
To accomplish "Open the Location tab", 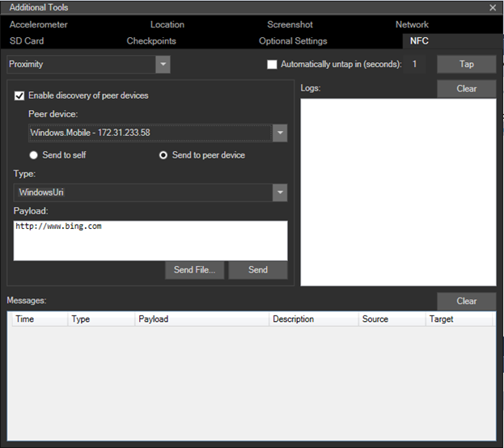I will [167, 24].
